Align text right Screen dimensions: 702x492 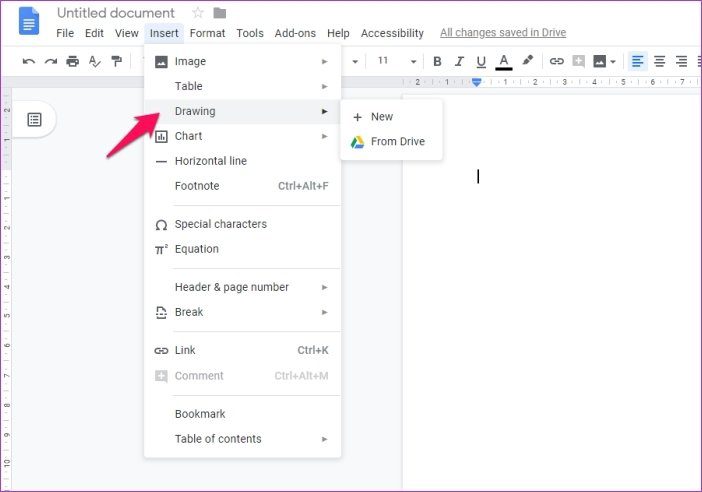click(x=681, y=61)
